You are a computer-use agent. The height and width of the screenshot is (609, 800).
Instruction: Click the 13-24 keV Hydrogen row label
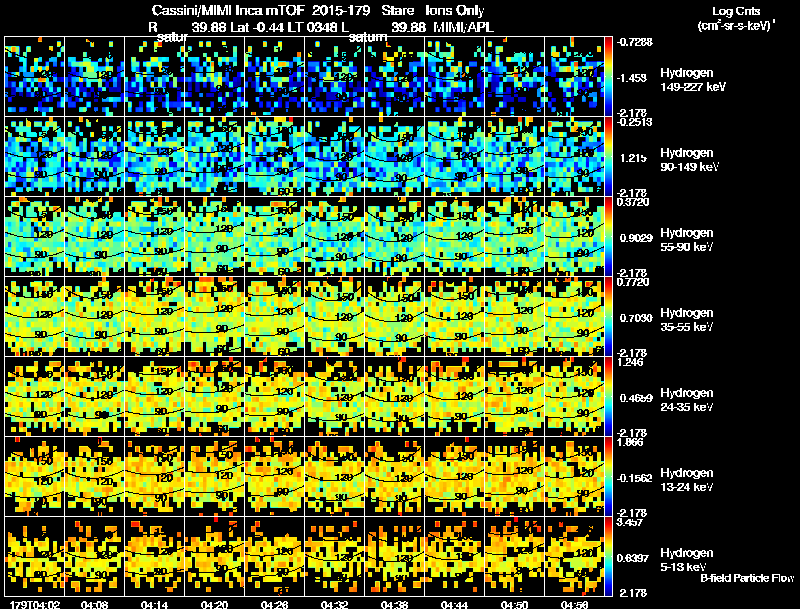point(686,480)
